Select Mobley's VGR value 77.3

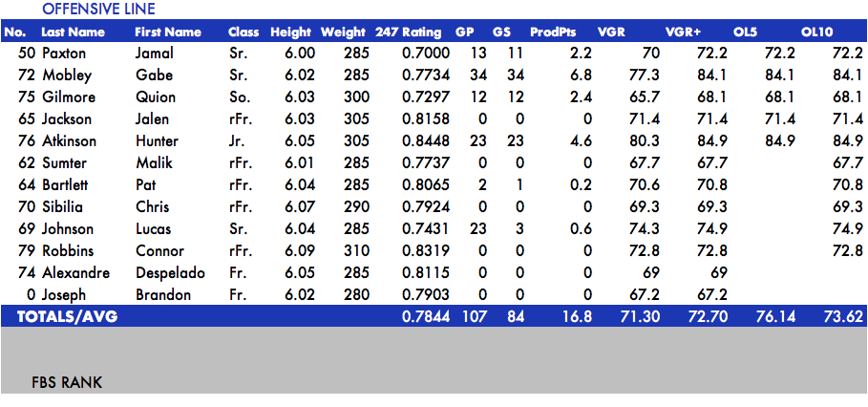645,75
